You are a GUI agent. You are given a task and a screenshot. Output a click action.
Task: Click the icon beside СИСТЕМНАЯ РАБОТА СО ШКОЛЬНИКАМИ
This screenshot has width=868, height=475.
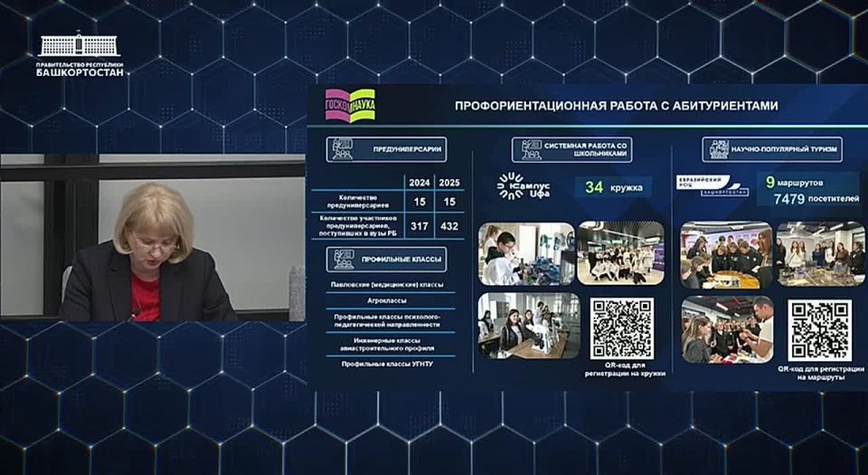pyautogui.click(x=527, y=149)
